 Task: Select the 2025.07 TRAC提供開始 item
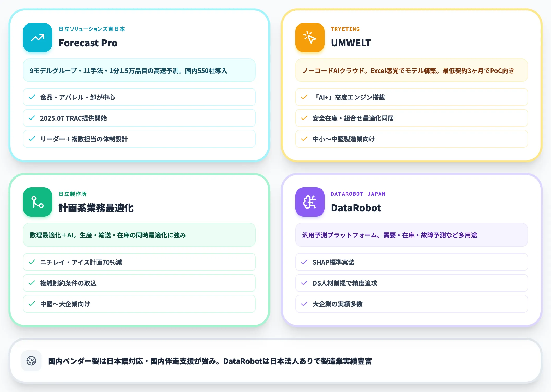tap(139, 118)
